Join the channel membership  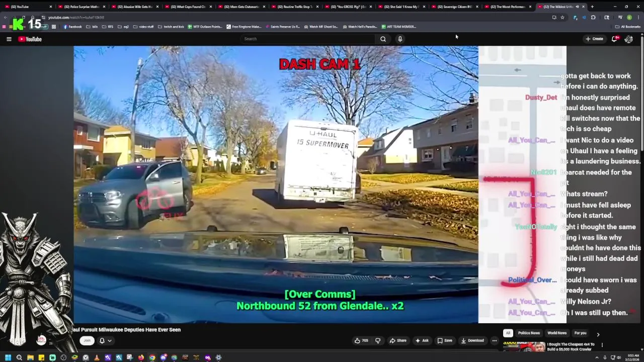(87, 340)
